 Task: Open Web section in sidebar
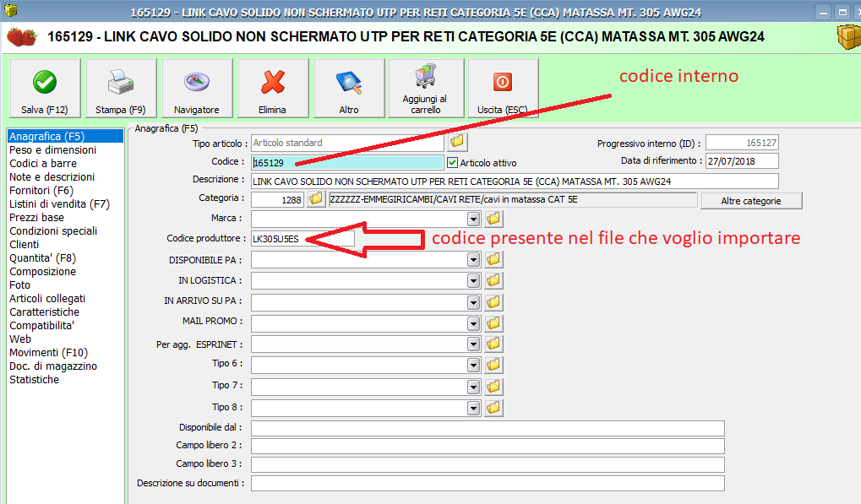pos(20,339)
